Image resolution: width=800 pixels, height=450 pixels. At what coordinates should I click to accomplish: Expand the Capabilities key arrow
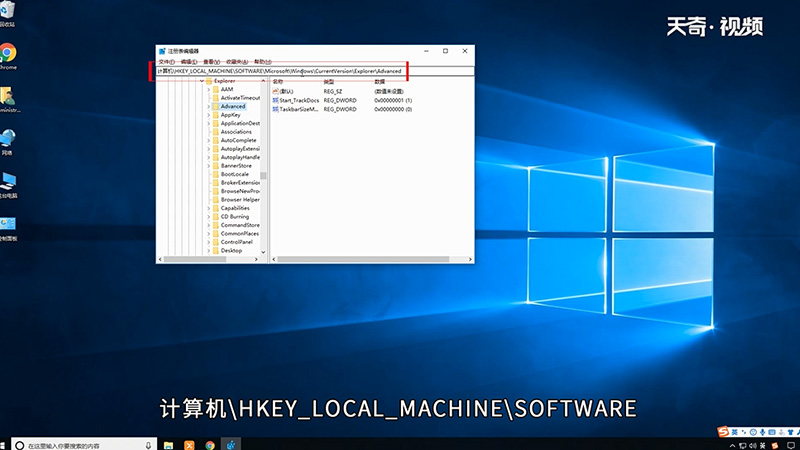coord(209,208)
